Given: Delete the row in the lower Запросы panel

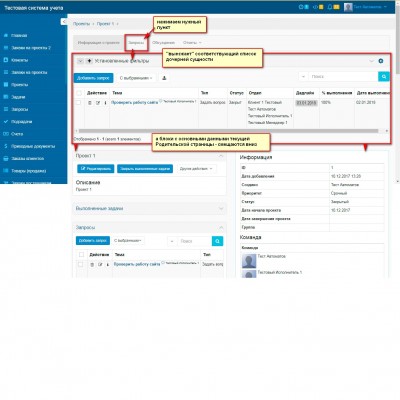Looking at the screenshot, I should point(92,265).
